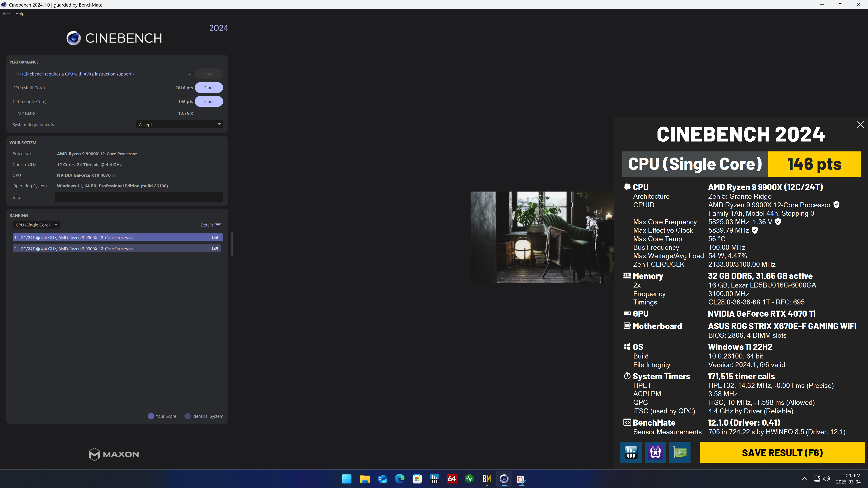The image size is (868, 488).
Task: Open the green hexagon monitor taskbar app
Action: [469, 479]
